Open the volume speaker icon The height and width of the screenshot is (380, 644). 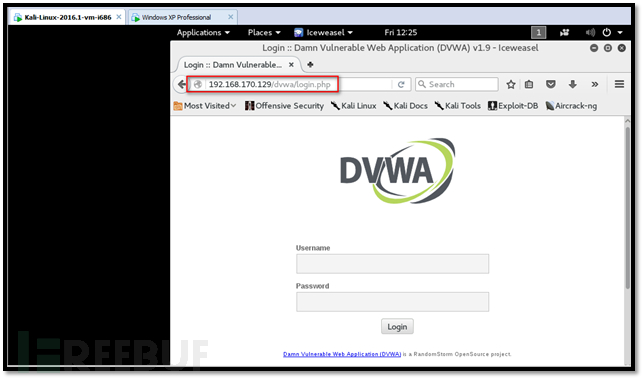tap(590, 32)
